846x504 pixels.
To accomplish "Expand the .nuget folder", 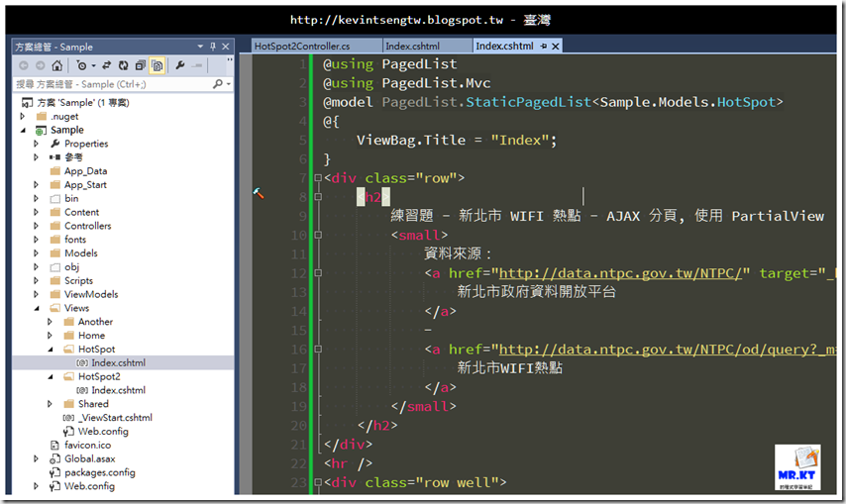I will [x=22, y=117].
